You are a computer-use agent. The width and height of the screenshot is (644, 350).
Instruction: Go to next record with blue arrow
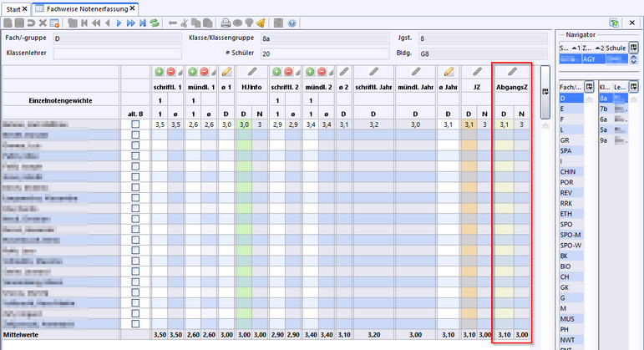coord(119,23)
